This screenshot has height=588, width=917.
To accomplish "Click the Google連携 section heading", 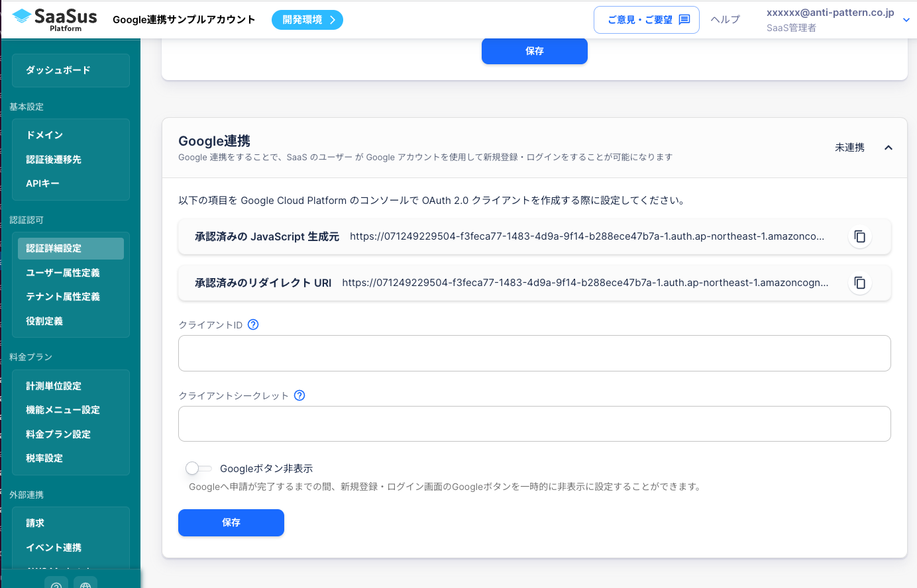I will pos(215,141).
